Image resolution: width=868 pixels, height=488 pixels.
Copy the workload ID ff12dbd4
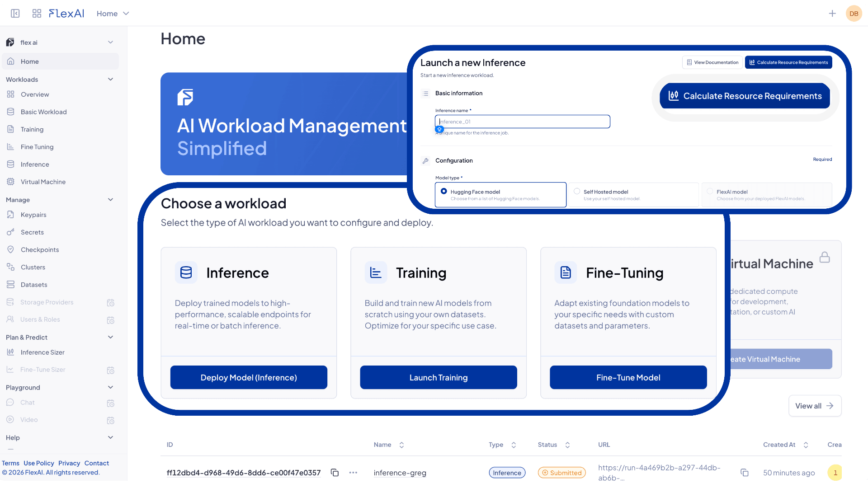335,473
